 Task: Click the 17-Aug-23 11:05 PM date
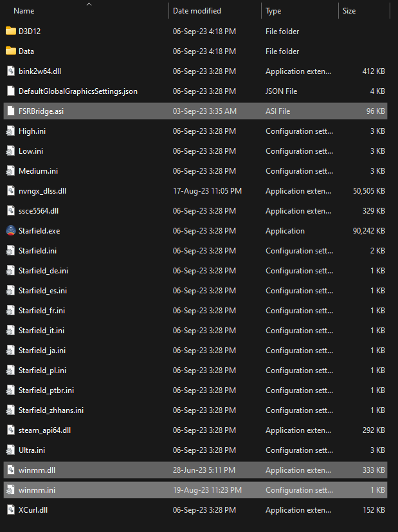(x=207, y=191)
